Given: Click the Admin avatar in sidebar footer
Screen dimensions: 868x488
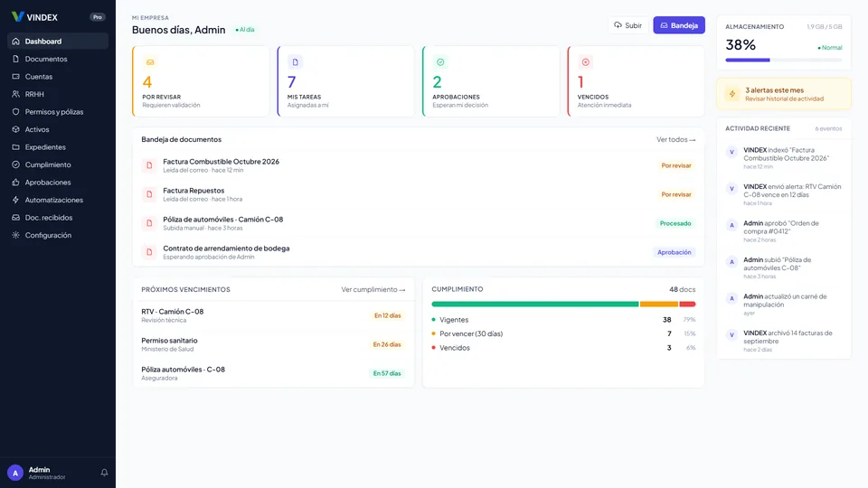Looking at the screenshot, I should point(15,473).
